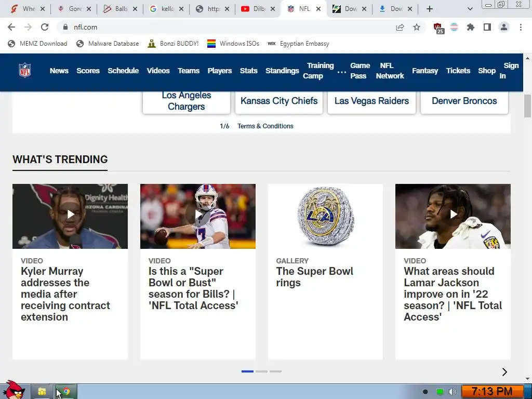The width and height of the screenshot is (532, 399).
Task: Click the browser forward arrow
Action: (x=28, y=27)
